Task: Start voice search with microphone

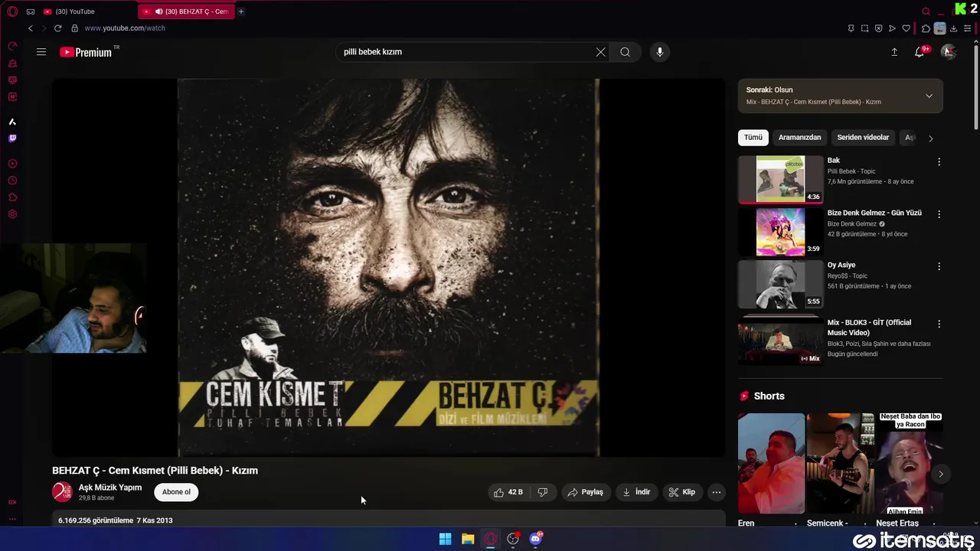Action: pos(660,52)
